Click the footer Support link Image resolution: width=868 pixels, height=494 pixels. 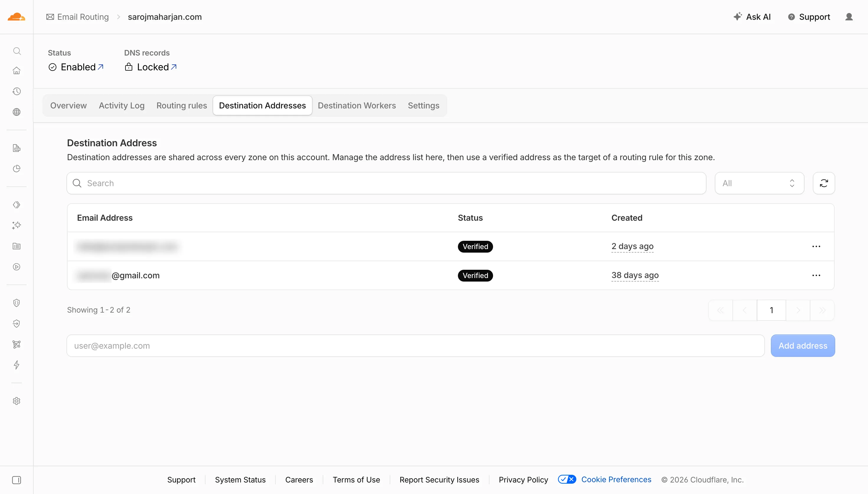[181, 480]
